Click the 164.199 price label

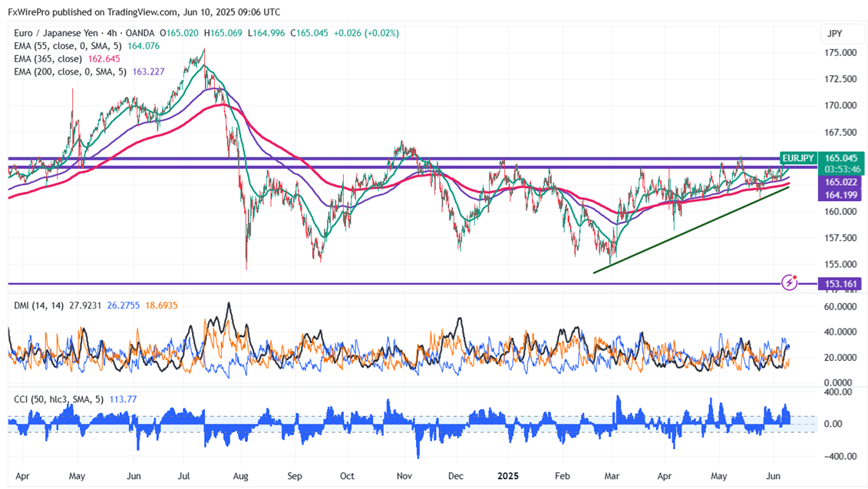tap(840, 194)
